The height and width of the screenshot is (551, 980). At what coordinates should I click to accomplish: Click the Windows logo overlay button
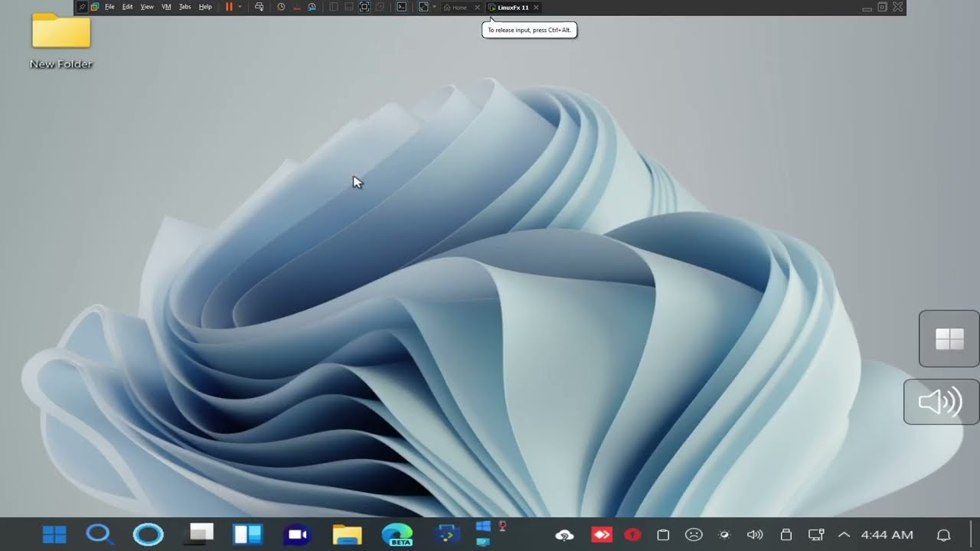(949, 338)
